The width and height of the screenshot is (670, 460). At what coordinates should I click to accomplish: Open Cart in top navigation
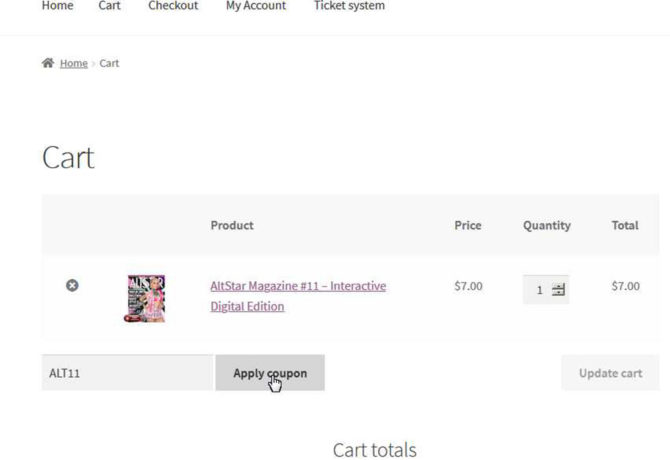pos(110,6)
